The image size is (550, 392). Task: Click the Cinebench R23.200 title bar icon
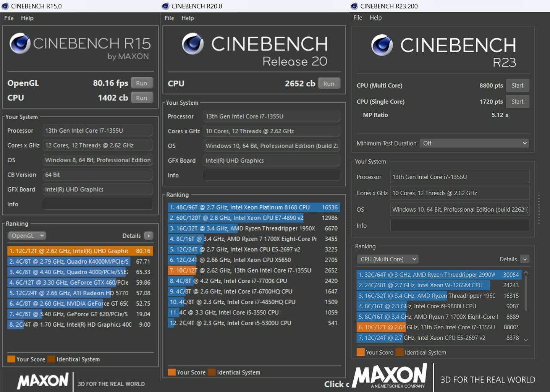[x=354, y=6]
